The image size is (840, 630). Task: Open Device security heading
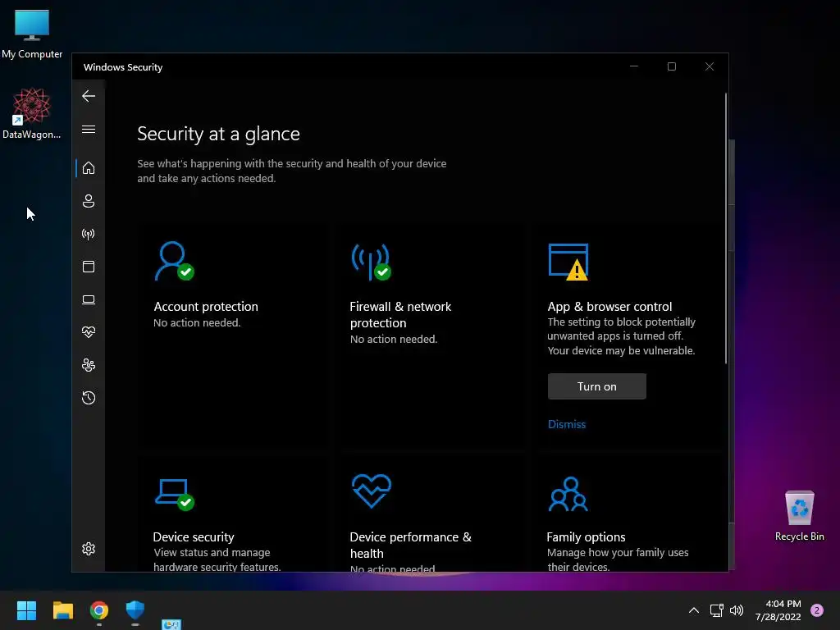pos(194,536)
